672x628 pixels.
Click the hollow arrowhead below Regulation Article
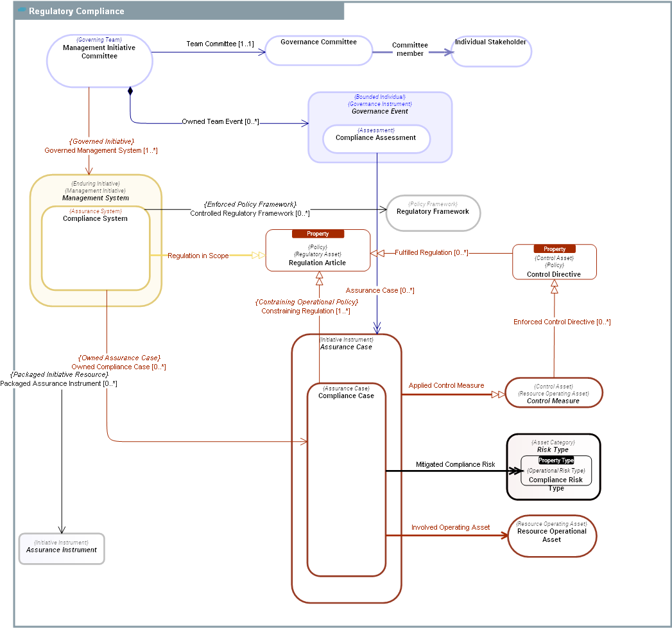(x=318, y=275)
